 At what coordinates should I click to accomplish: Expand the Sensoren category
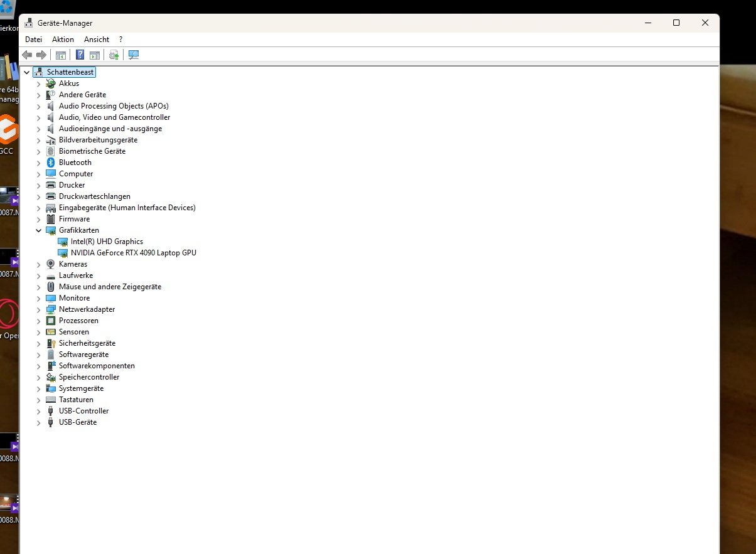(38, 332)
